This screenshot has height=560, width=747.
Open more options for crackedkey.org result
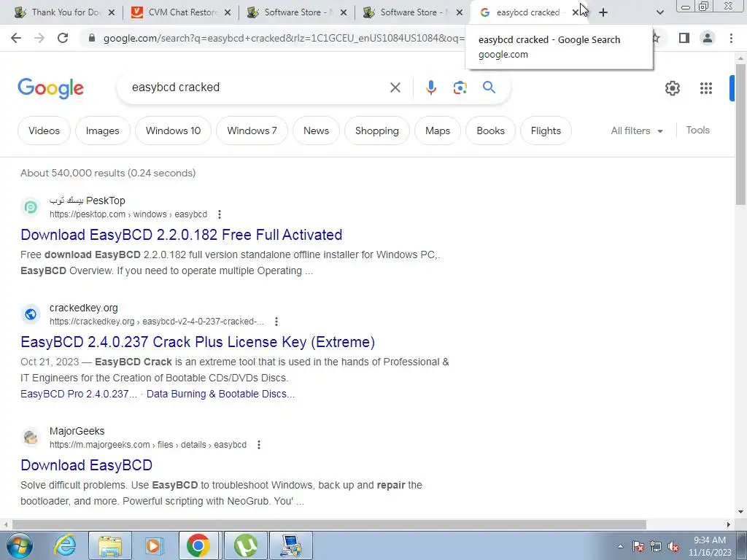(x=276, y=322)
